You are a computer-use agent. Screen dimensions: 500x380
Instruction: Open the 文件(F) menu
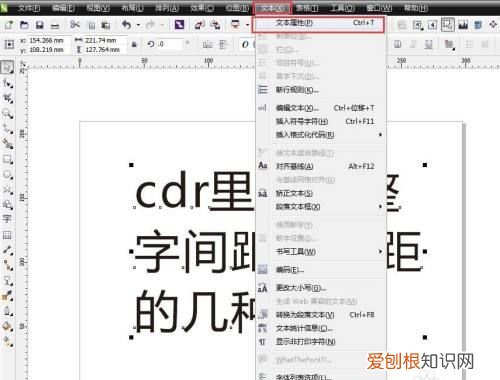coord(29,8)
